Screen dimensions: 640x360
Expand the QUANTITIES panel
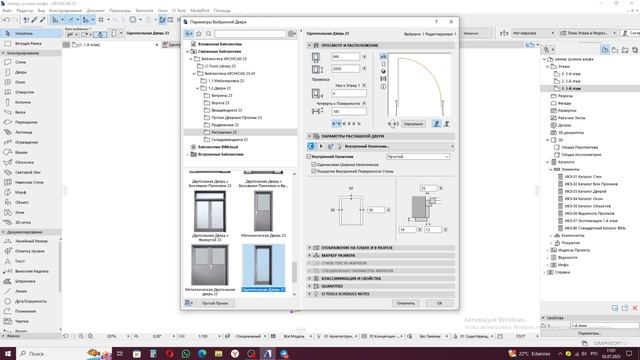[309, 286]
